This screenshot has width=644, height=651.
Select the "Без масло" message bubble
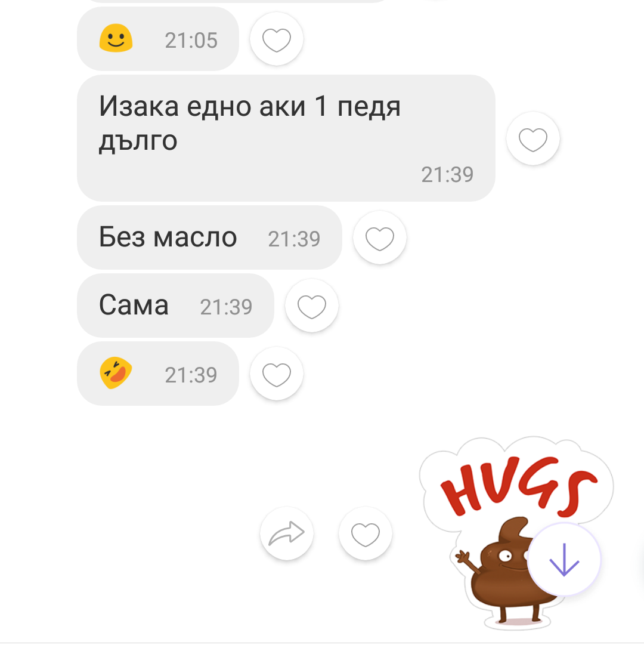(209, 238)
